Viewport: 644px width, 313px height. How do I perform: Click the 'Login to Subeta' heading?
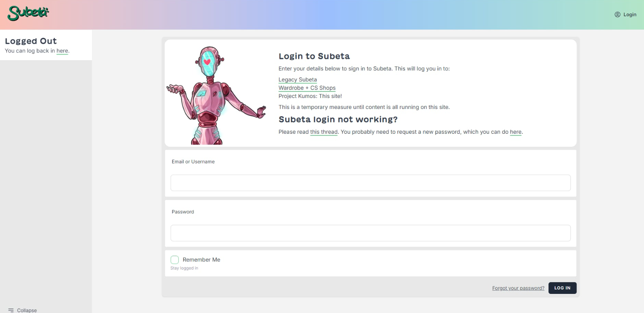314,56
